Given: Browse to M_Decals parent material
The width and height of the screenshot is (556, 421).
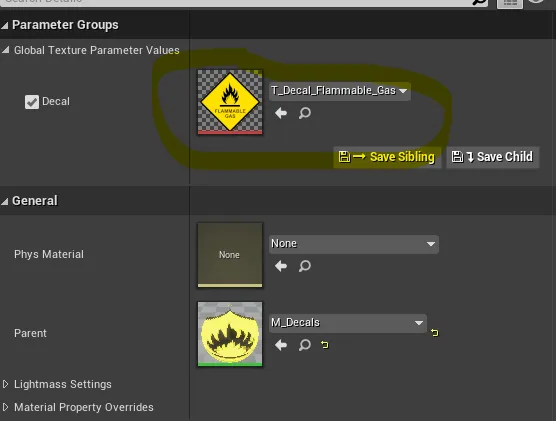Looking at the screenshot, I should pos(305,345).
